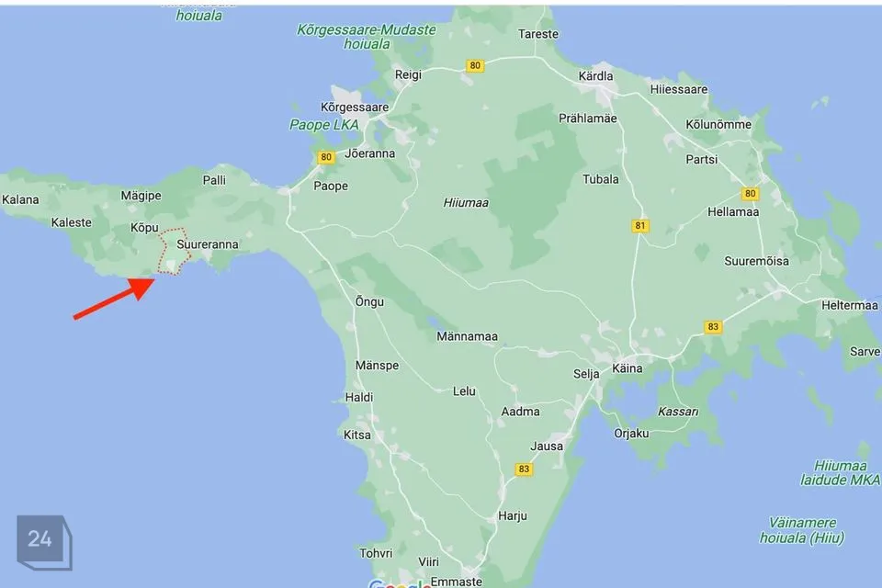
Task: Click the Kärdla town label
Action: [595, 76]
